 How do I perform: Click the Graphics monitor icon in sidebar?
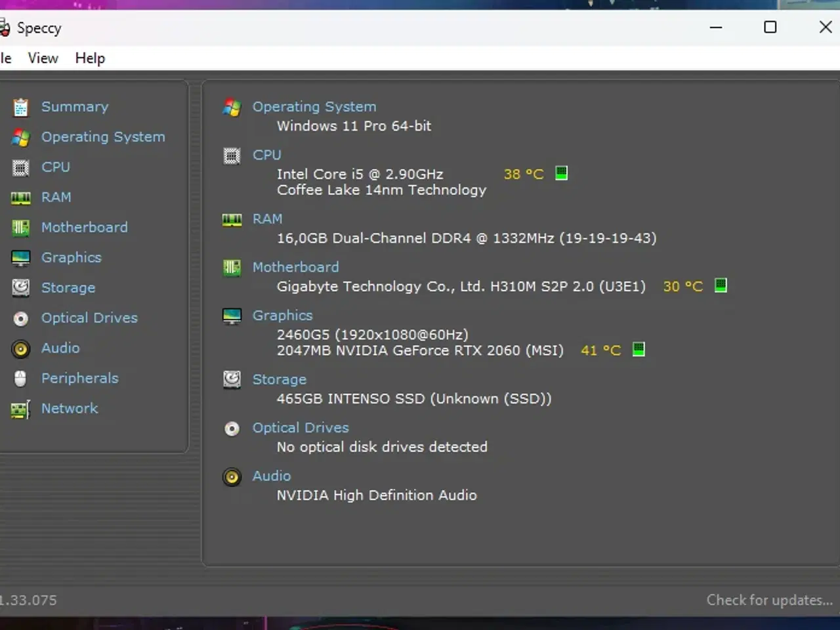[x=20, y=257]
